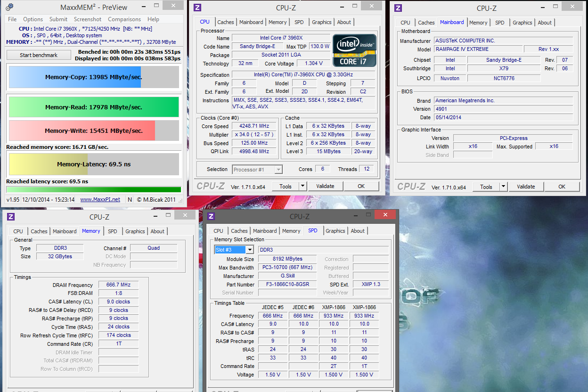Go to CPU tab in CPU-Z SPD window
Viewport: 588px width, 392px height.
(x=218, y=231)
